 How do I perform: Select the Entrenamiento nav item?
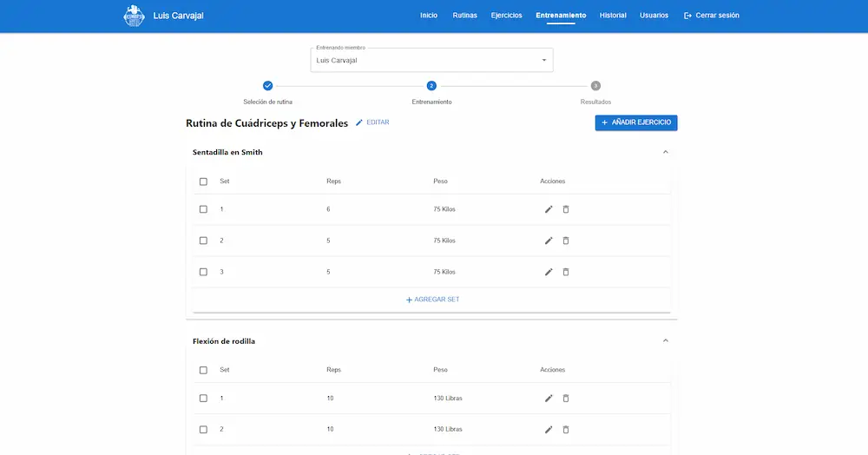coord(561,16)
